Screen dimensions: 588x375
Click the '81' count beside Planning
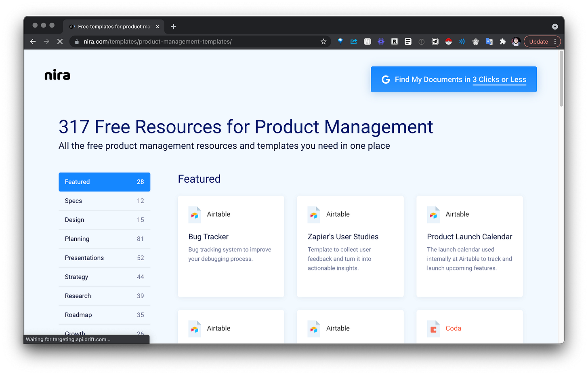(140, 239)
